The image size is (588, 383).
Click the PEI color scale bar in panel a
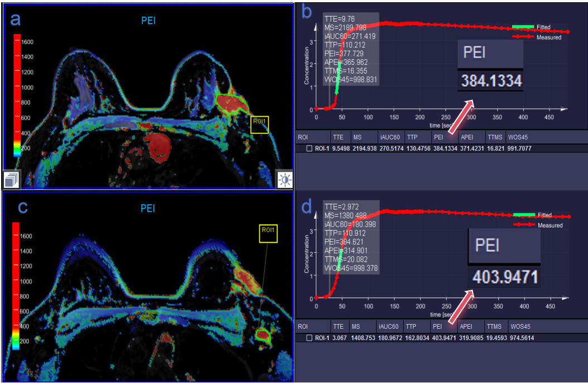[17, 95]
